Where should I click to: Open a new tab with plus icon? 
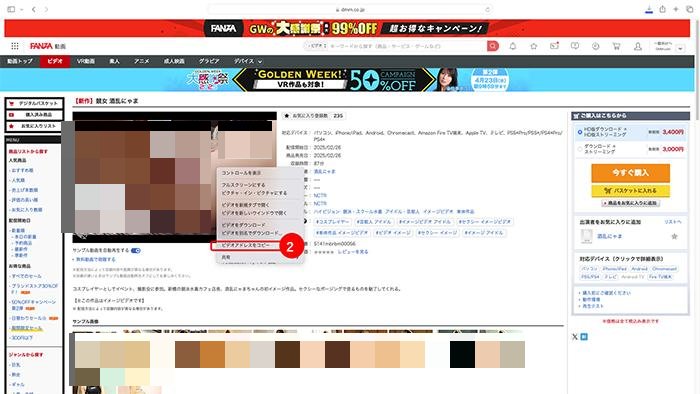(676, 9)
